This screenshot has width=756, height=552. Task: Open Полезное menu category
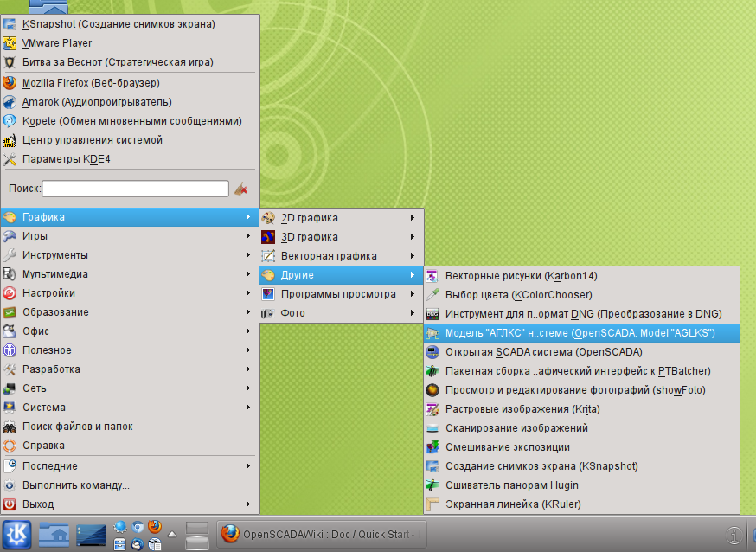(130, 350)
